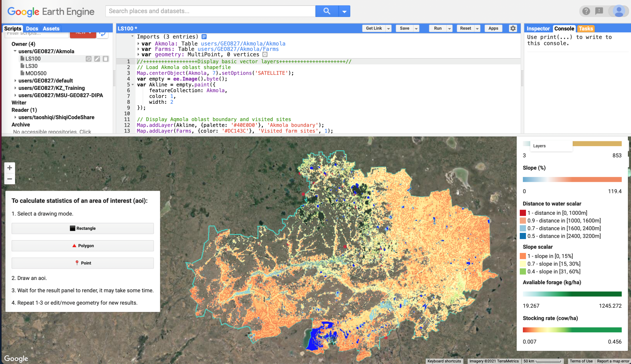
Task: Click the rename pencil icon for LS100
Action: click(97, 58)
